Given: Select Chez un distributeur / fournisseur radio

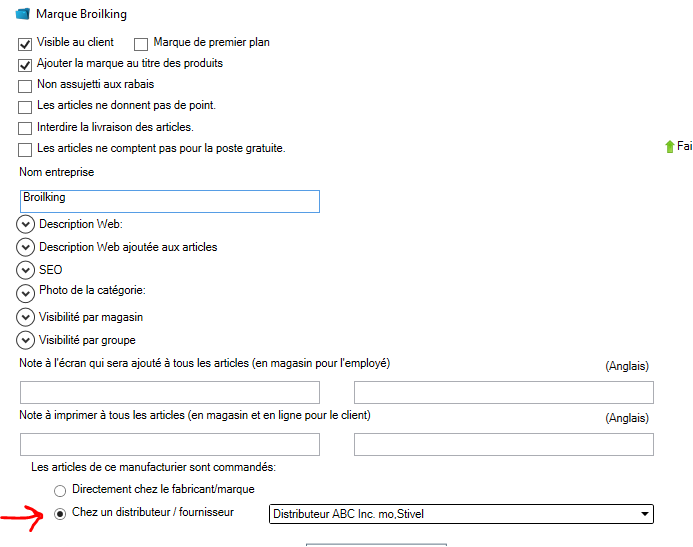Looking at the screenshot, I should 60,513.
